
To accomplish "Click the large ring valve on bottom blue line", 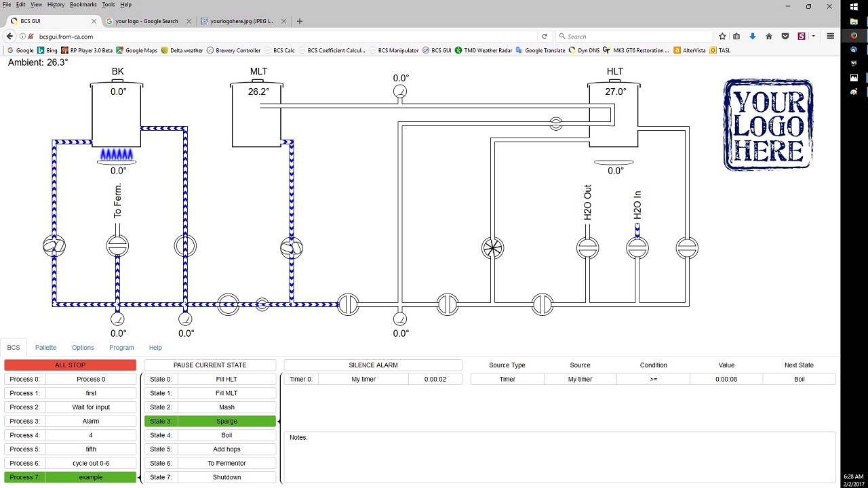I will click(229, 304).
